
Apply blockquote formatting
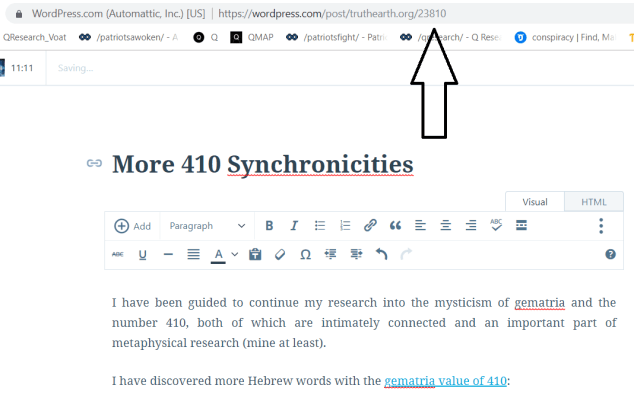click(395, 226)
